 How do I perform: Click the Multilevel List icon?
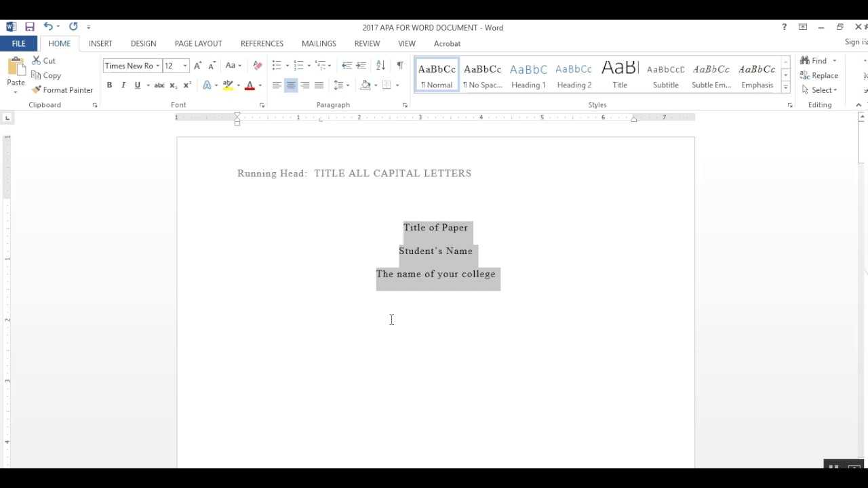(x=320, y=66)
